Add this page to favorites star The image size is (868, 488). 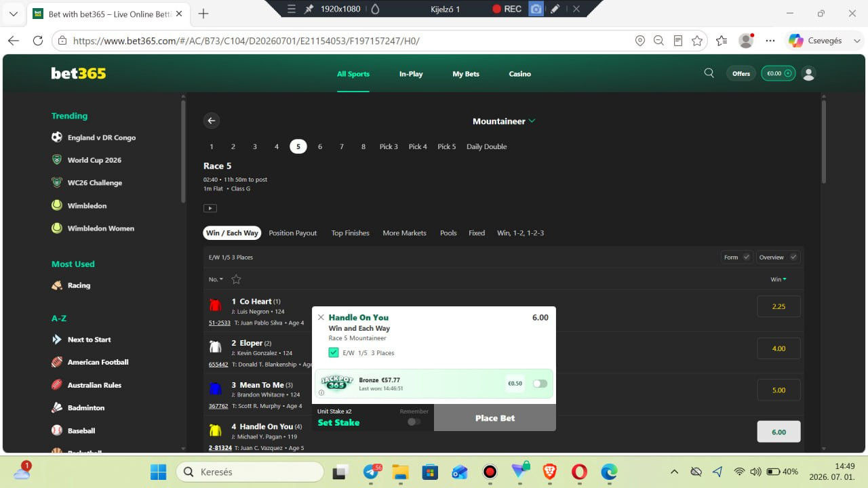point(697,41)
